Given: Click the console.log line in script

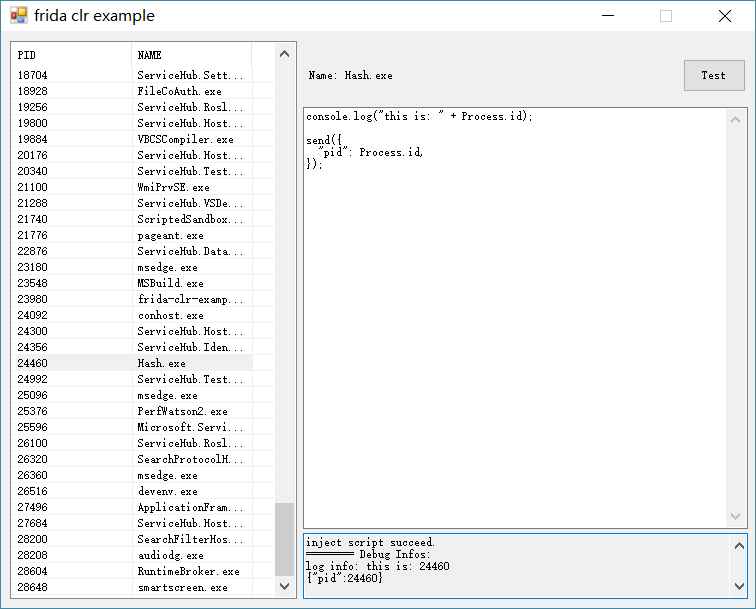Looking at the screenshot, I should click(x=419, y=116).
